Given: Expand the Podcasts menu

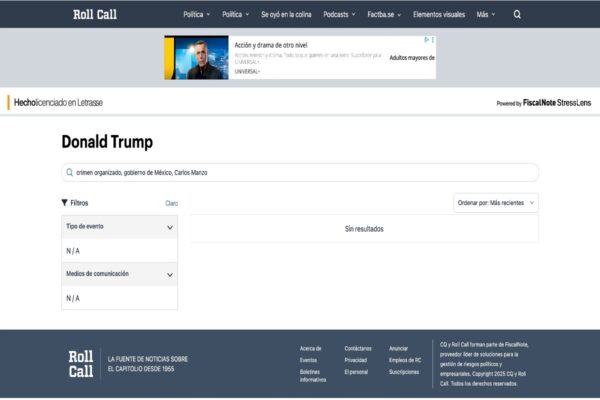Looking at the screenshot, I should pyautogui.click(x=339, y=15).
